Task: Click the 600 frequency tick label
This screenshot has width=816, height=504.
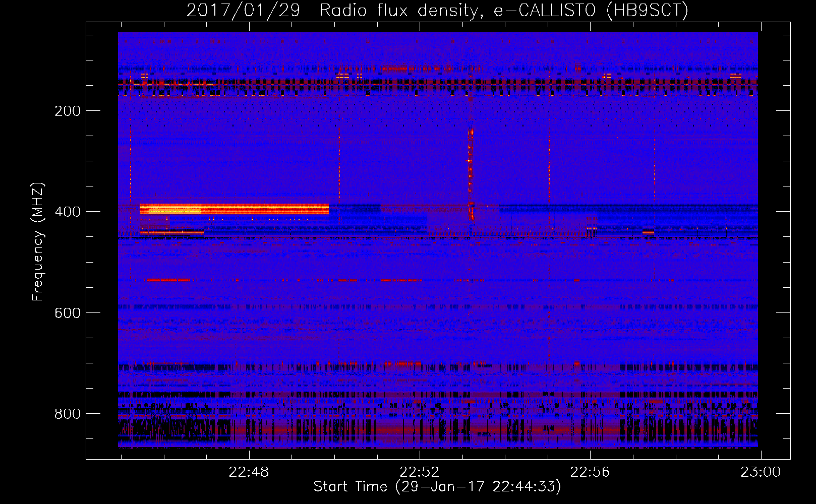Action: [x=67, y=313]
